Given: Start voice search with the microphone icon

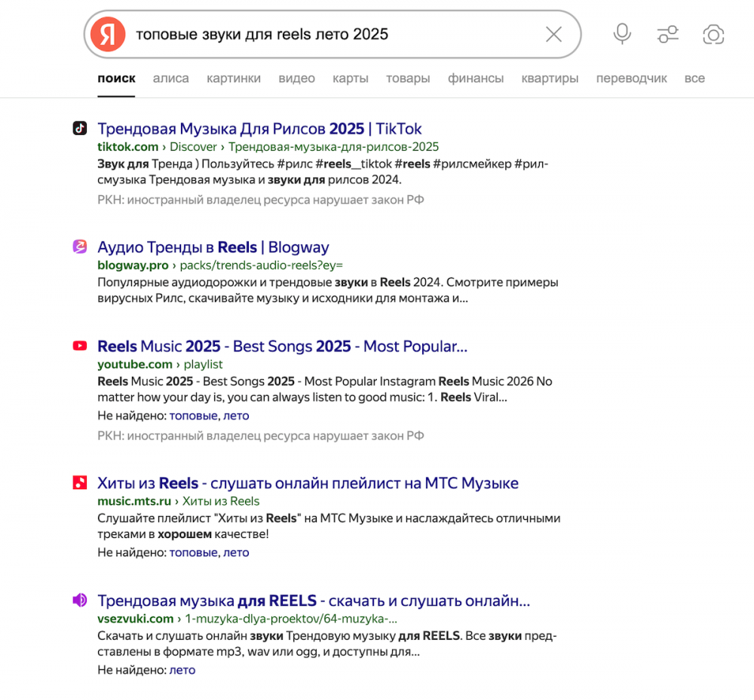Looking at the screenshot, I should [x=622, y=34].
